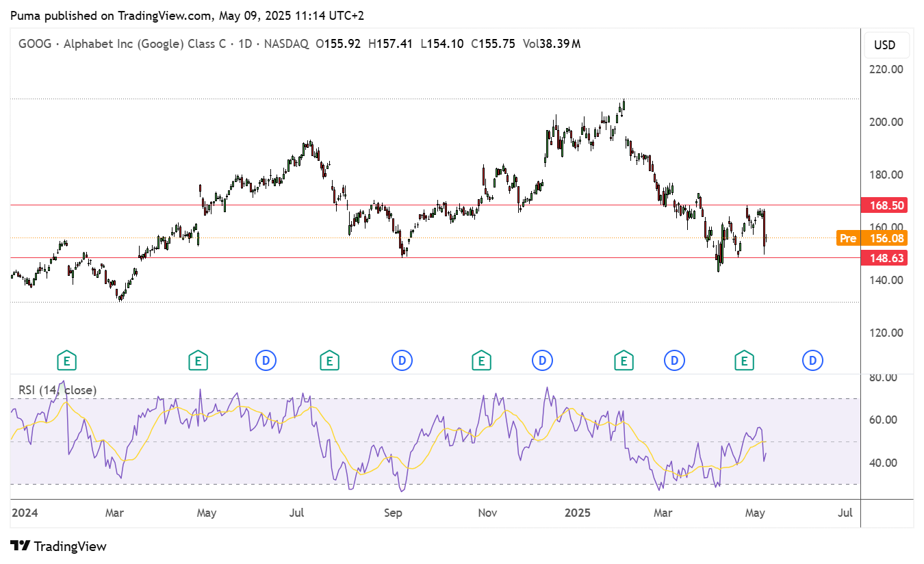Click the volume value Vol38.39M
924x564 pixels.
click(552, 44)
